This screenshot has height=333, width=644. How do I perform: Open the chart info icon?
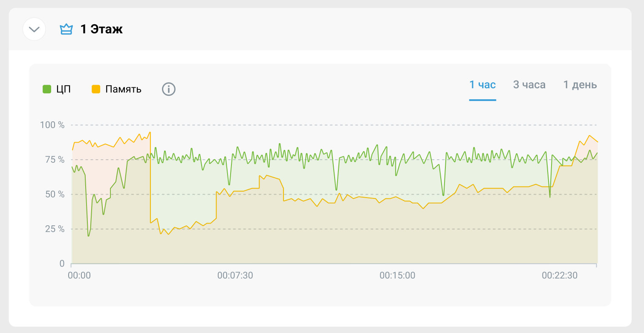pyautogui.click(x=169, y=89)
